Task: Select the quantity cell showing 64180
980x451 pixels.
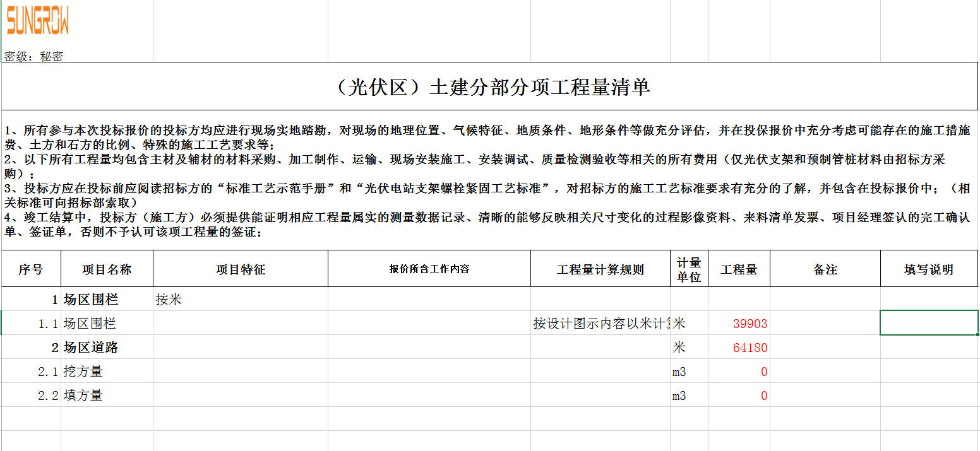Action: coord(739,348)
